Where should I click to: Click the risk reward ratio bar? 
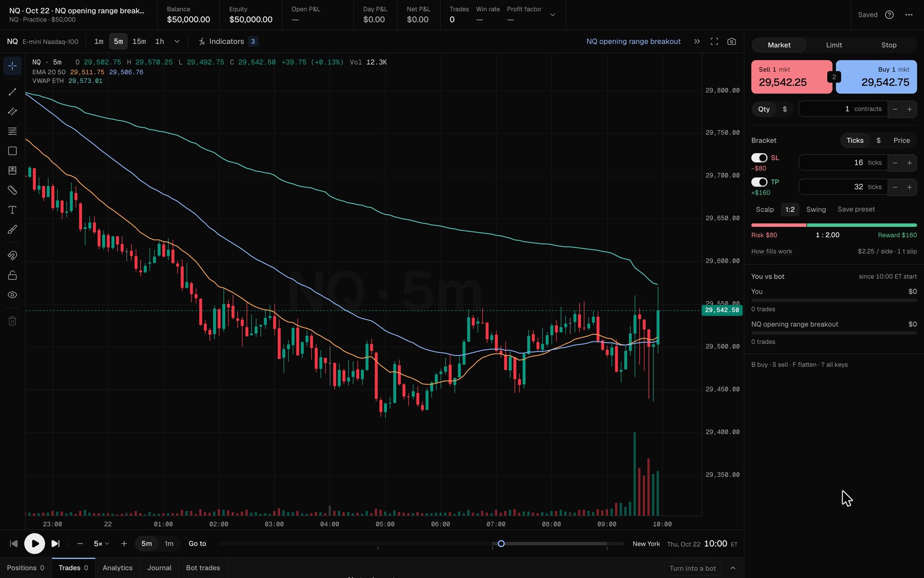pos(834,225)
